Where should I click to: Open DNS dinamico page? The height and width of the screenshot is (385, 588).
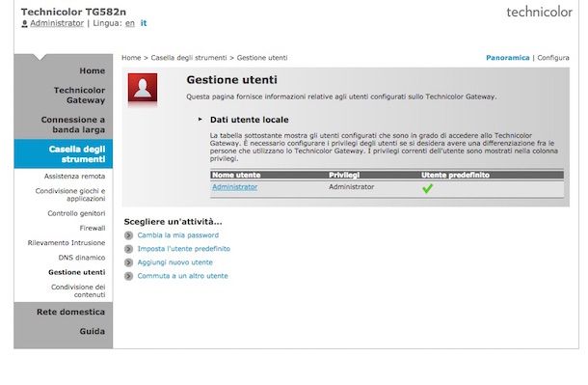coord(82,258)
